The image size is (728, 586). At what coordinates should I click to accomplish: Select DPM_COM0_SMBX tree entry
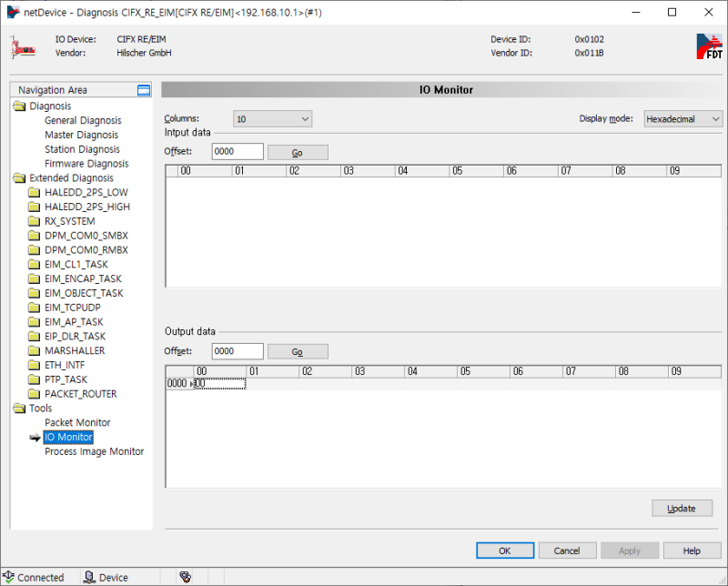[86, 236]
